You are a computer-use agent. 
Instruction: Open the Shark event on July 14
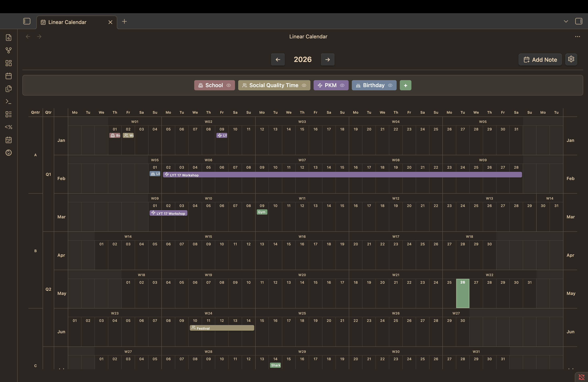(x=275, y=365)
